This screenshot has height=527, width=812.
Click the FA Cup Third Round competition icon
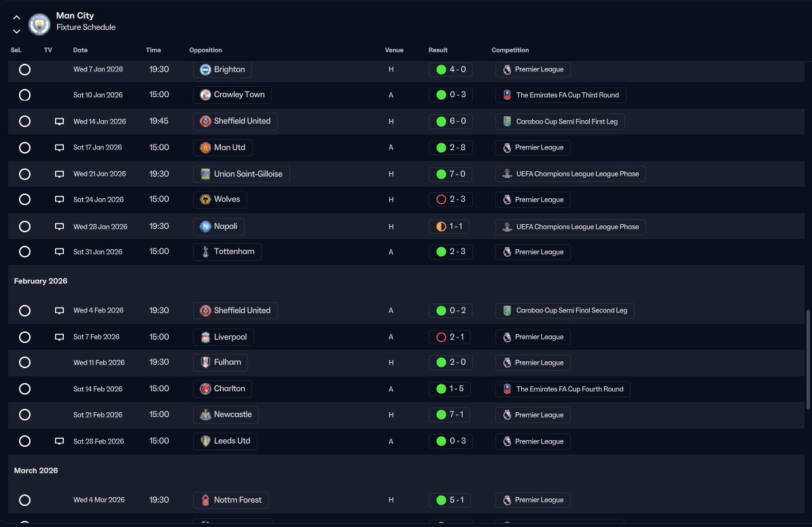pos(507,95)
